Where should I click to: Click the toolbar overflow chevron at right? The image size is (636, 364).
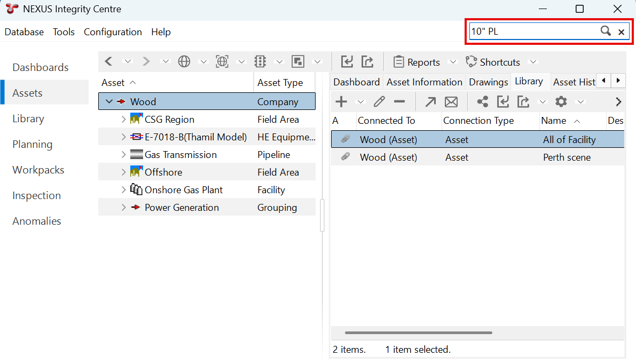click(x=618, y=102)
